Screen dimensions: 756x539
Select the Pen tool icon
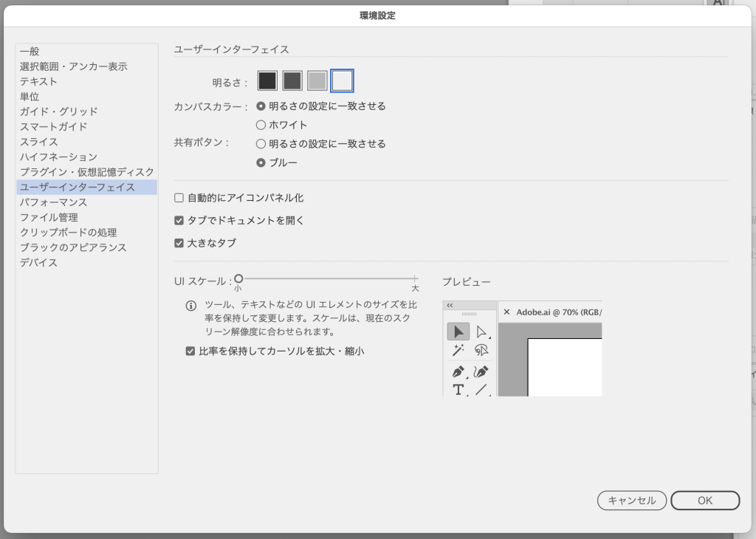(458, 371)
